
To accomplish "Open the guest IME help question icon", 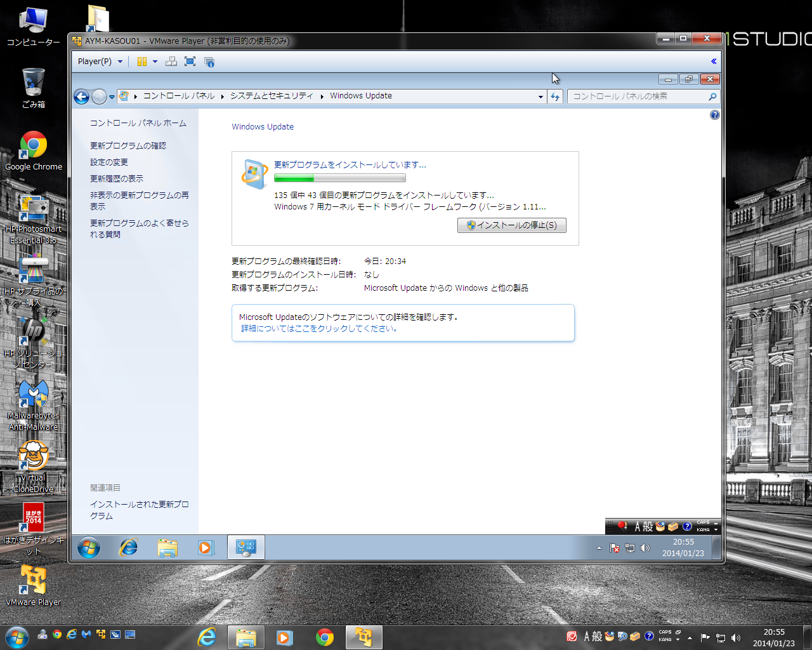I will pos(686,526).
